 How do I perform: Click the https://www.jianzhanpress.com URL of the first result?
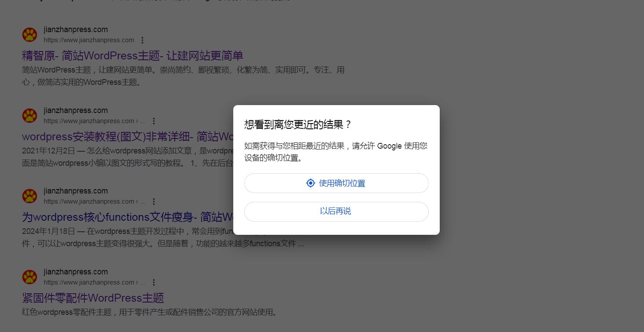[89, 40]
